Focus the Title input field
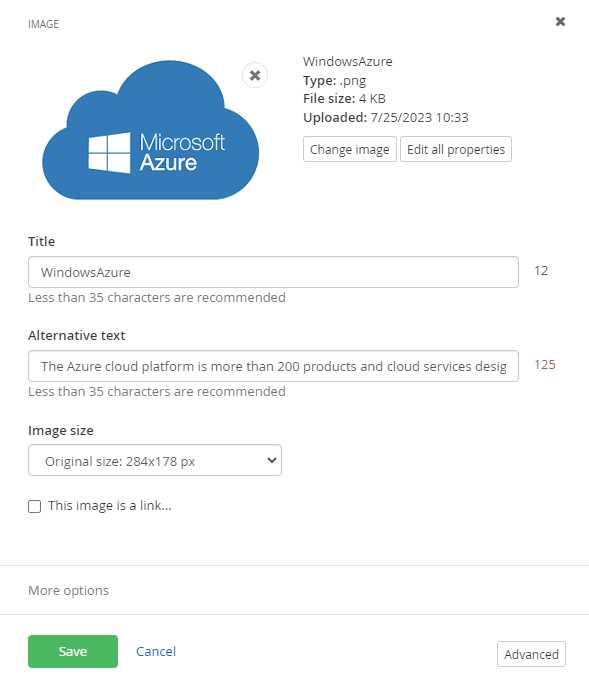 [273, 272]
